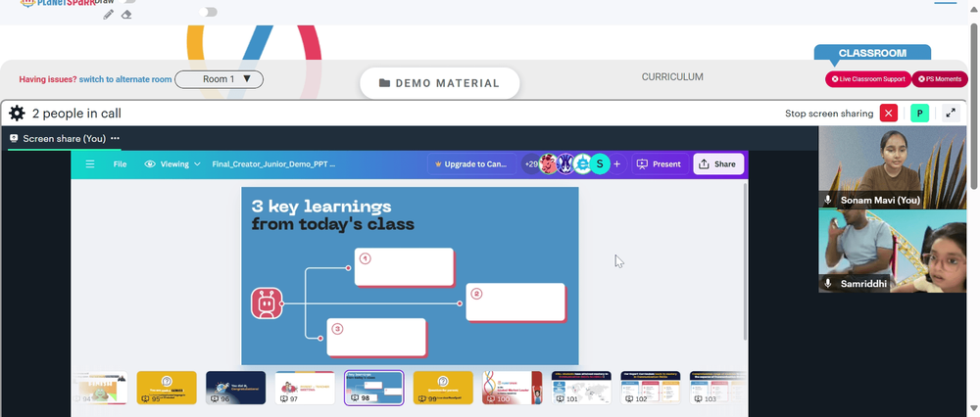Open Live Classroom Support
Screen dimensions: 980x417
click(x=868, y=79)
